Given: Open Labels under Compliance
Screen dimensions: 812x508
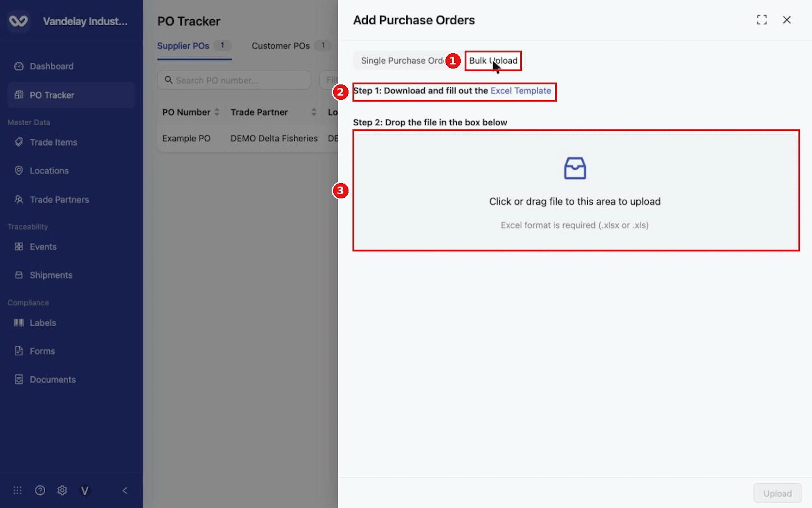Looking at the screenshot, I should (71, 322).
